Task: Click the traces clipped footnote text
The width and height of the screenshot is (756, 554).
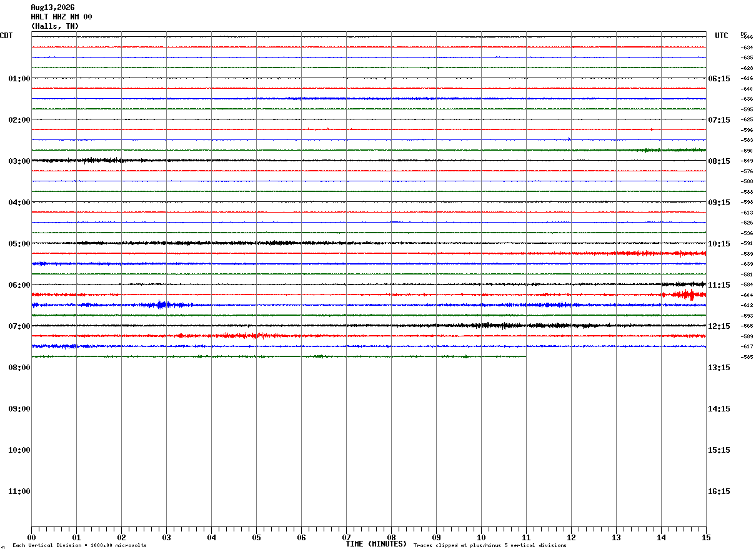Action: (490, 545)
